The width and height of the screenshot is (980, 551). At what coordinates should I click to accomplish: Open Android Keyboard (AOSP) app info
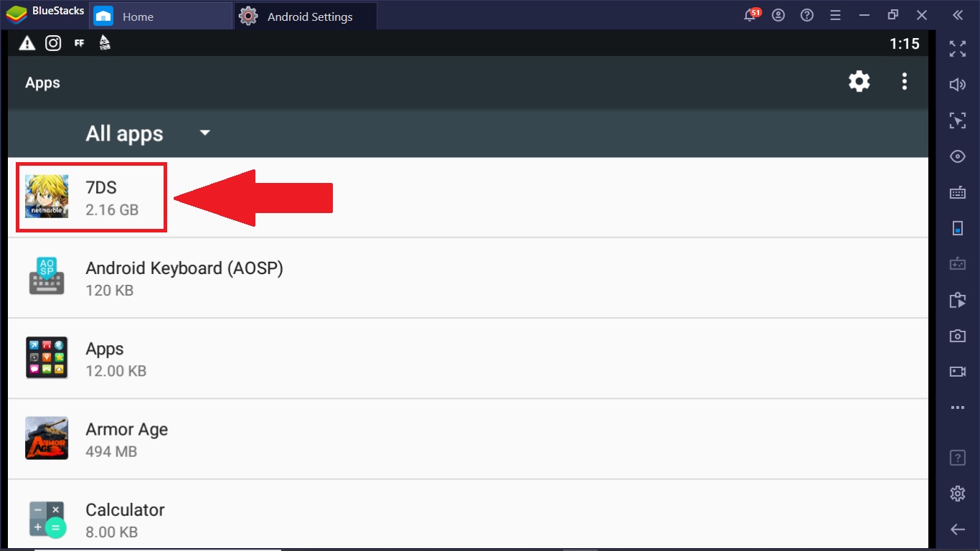coord(468,278)
